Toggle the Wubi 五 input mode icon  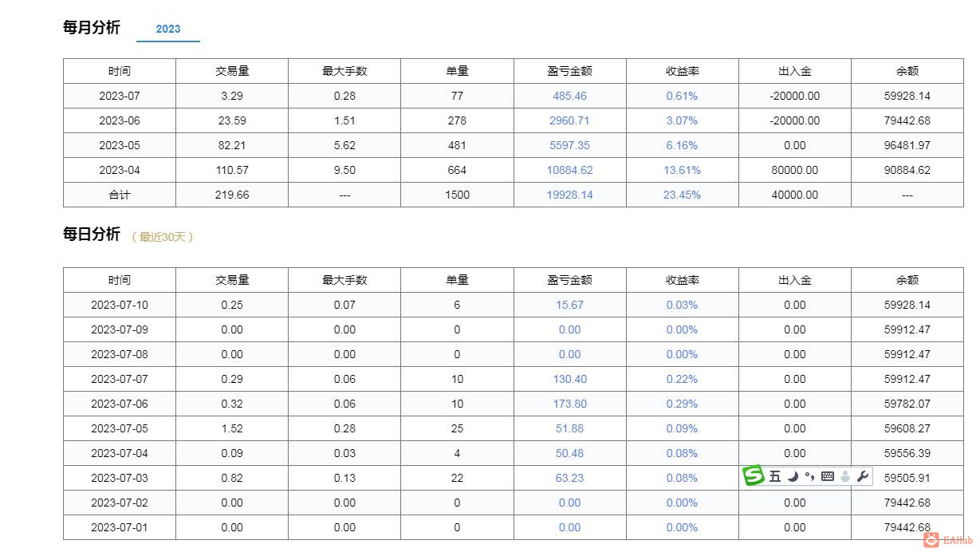point(775,477)
